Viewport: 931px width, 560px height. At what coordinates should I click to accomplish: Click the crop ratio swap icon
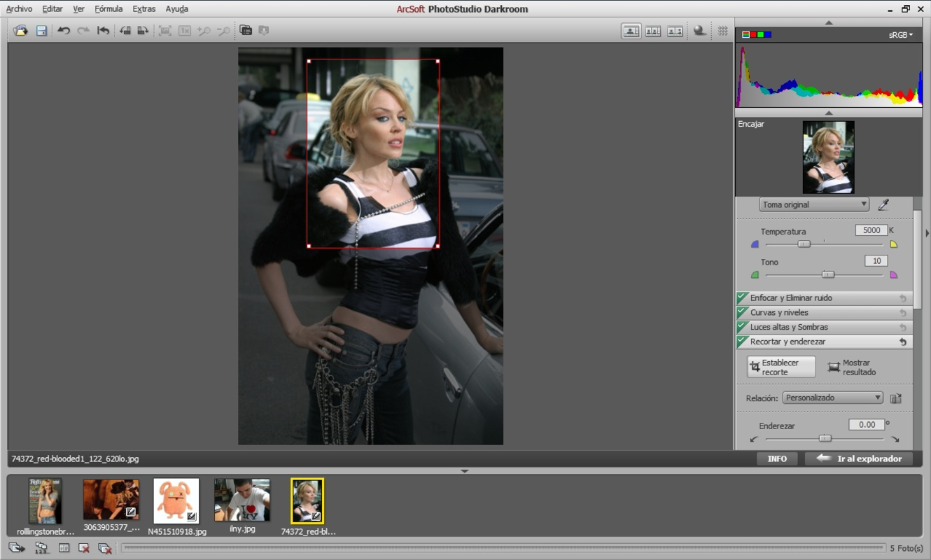point(895,398)
